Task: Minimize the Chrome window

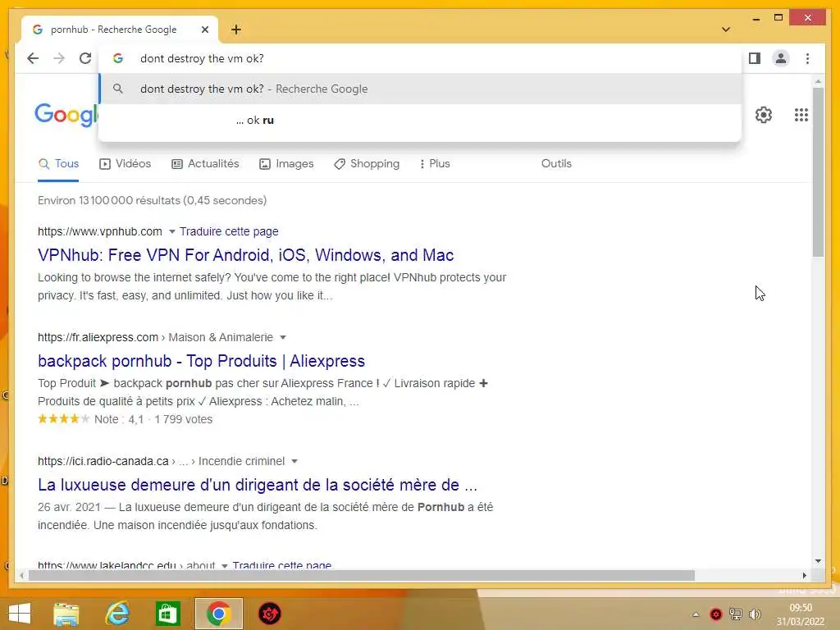Action: click(756, 18)
